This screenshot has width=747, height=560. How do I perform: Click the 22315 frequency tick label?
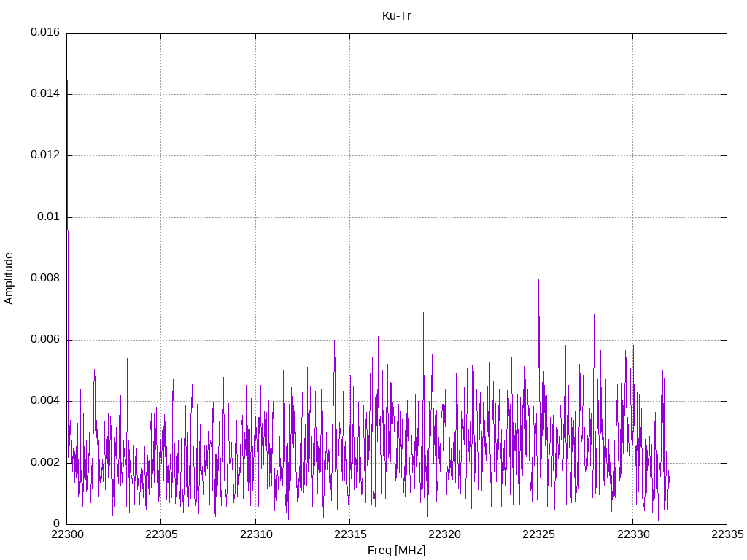click(x=349, y=536)
